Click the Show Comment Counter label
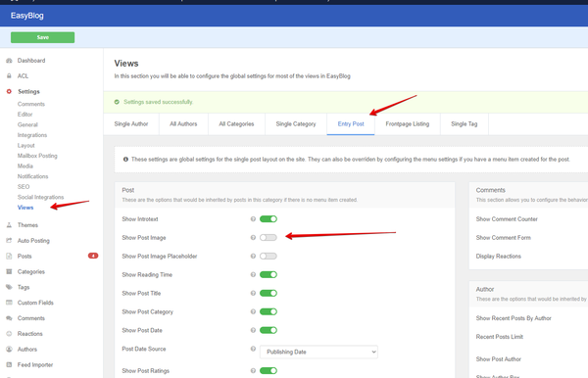This screenshot has width=588, height=378. [x=507, y=218]
